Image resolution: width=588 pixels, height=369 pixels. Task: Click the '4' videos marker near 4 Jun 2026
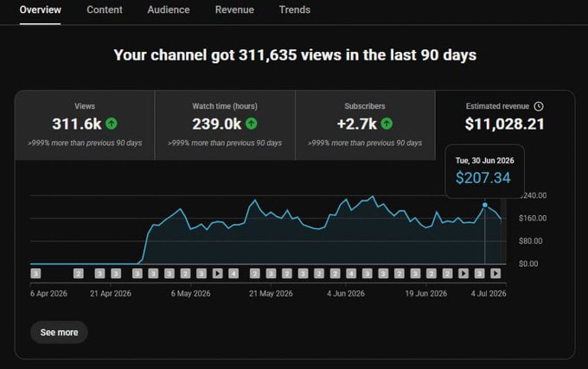(x=351, y=273)
